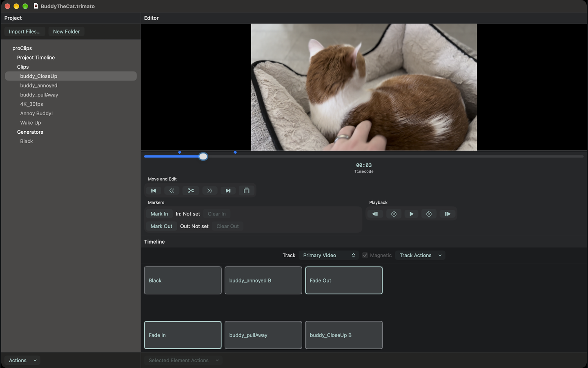
Task: Click the Clear Out button
Action: click(x=227, y=226)
